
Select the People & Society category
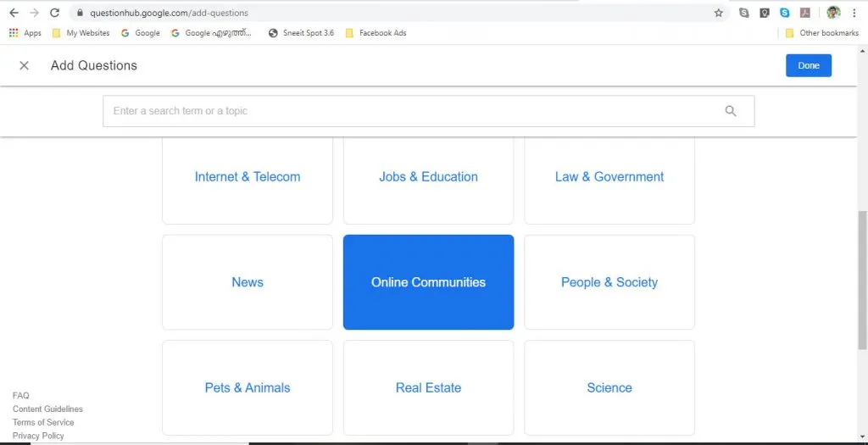coord(609,282)
